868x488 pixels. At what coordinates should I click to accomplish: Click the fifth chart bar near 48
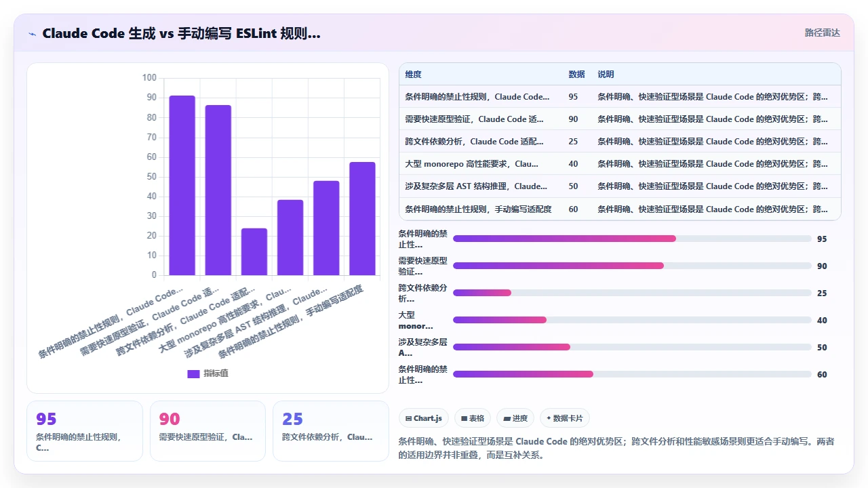point(326,228)
